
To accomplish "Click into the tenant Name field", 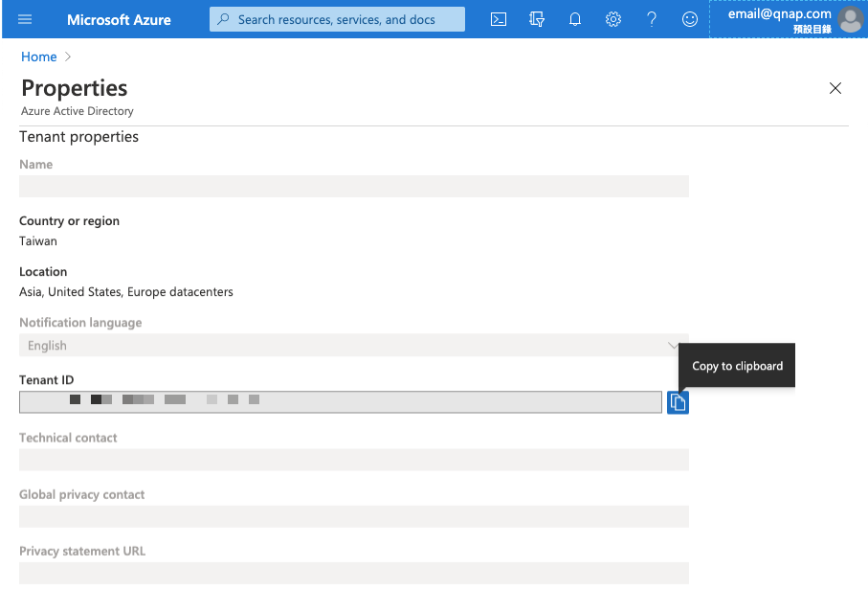I will tap(353, 187).
